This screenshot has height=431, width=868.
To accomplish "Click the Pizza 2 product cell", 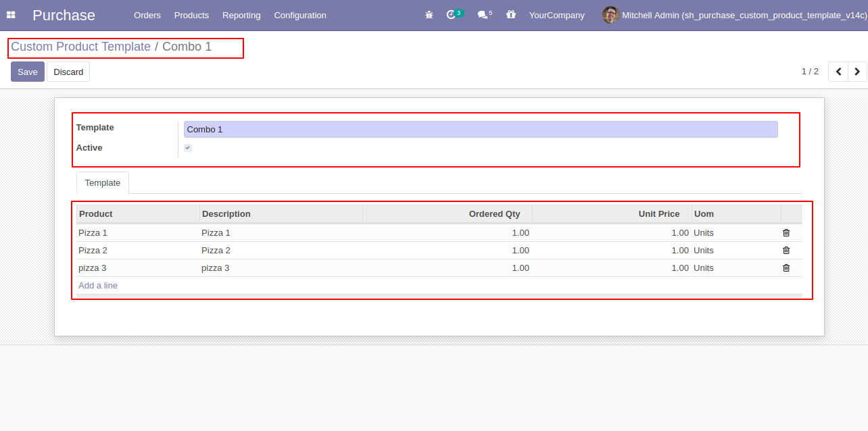I will [138, 250].
